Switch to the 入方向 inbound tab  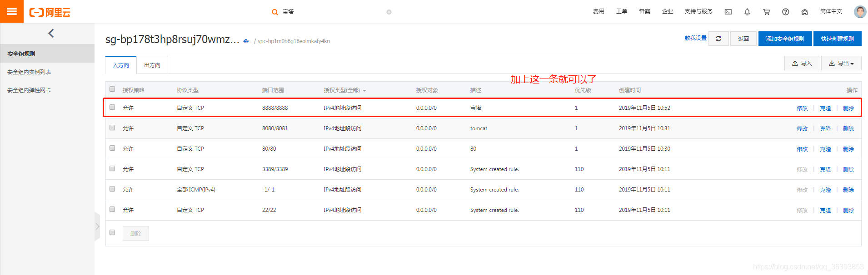click(x=121, y=65)
